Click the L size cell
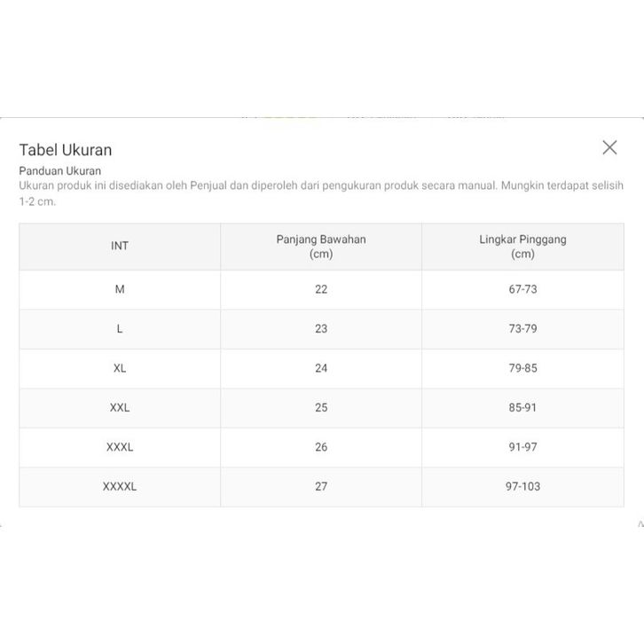 (120, 328)
